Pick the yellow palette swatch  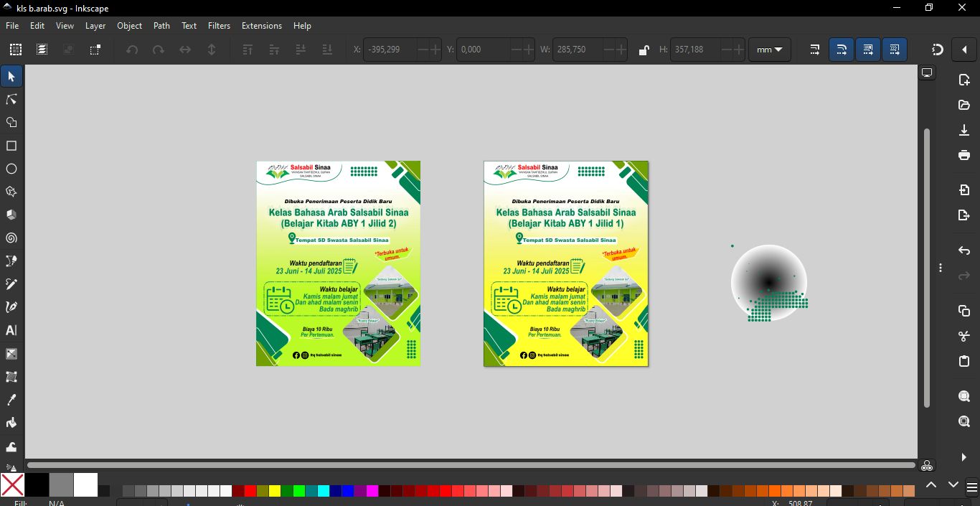[x=275, y=491]
